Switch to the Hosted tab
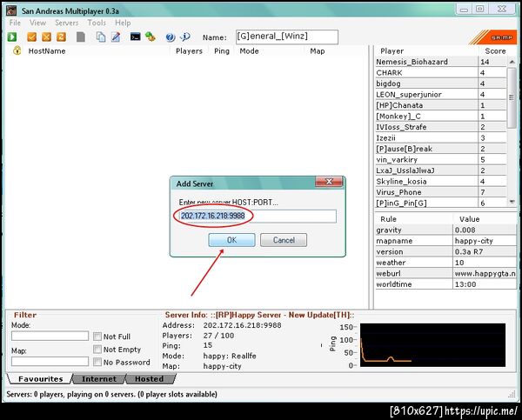This screenshot has height=420, width=522. pos(150,379)
